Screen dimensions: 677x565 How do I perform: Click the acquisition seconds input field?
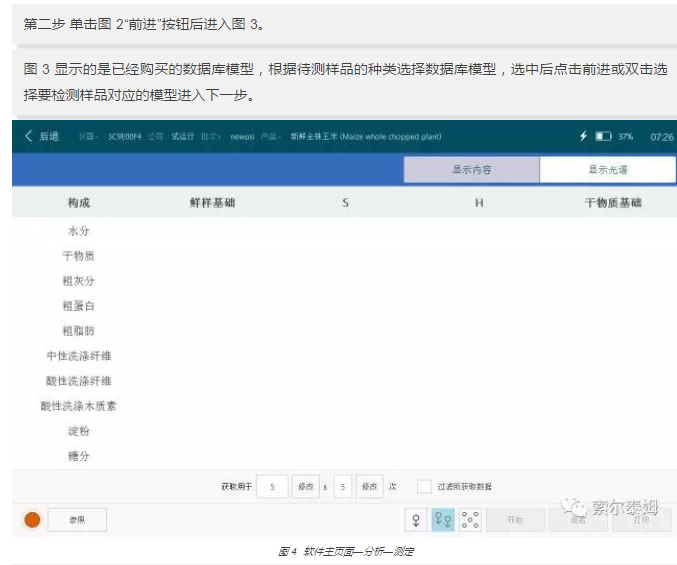tap(272, 487)
